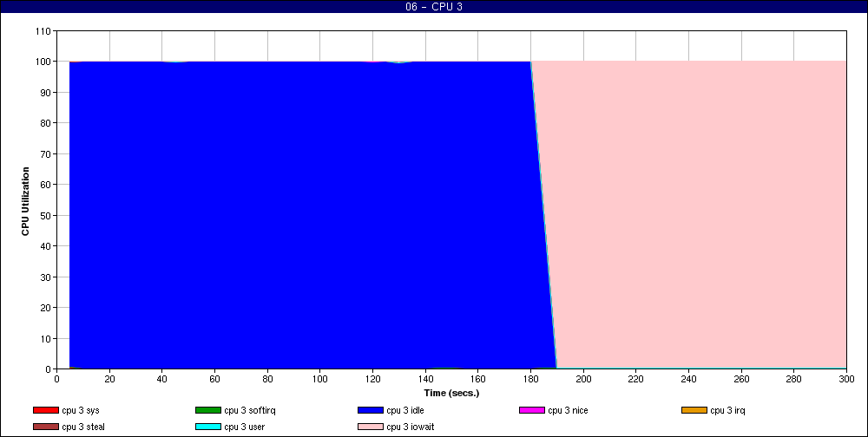
Task: Select the 'cpu 3 softirq' legend label
Action: pos(250,410)
